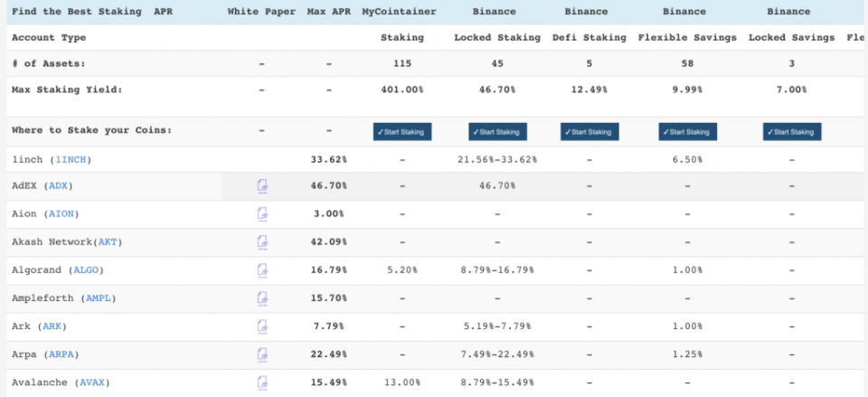Screen dimensions: 868x397
Task: Open the Arpa white paper icon
Action: (x=262, y=354)
